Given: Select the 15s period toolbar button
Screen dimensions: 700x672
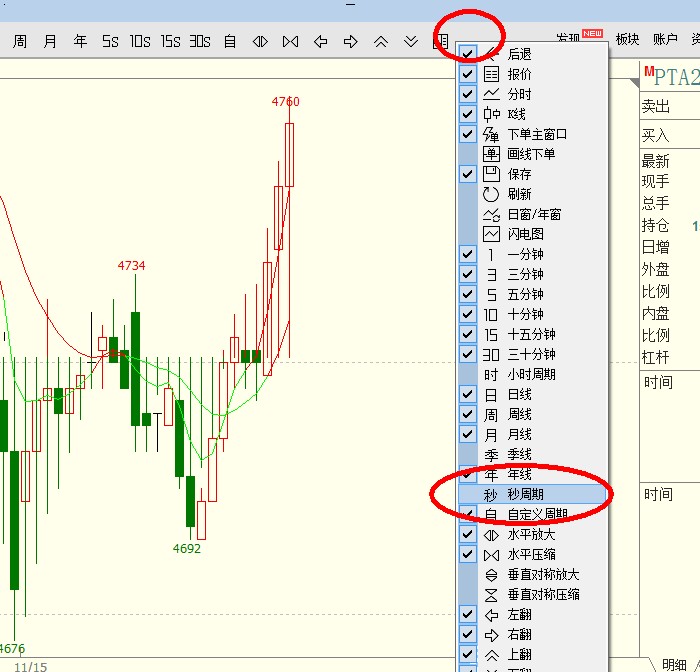Looking at the screenshot, I should [x=171, y=42].
